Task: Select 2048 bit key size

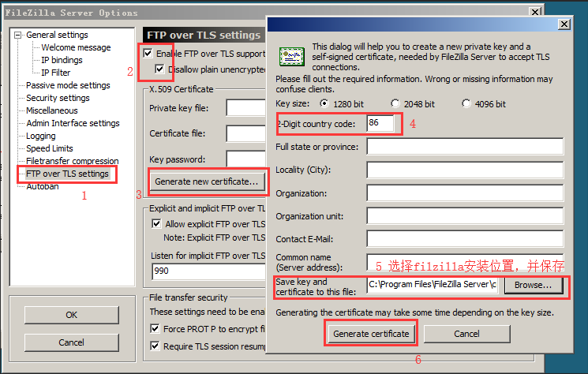Action: click(x=395, y=103)
